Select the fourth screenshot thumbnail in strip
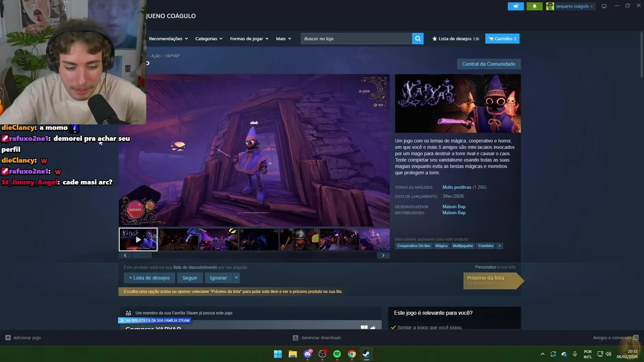The width and height of the screenshot is (644, 362). (259, 239)
